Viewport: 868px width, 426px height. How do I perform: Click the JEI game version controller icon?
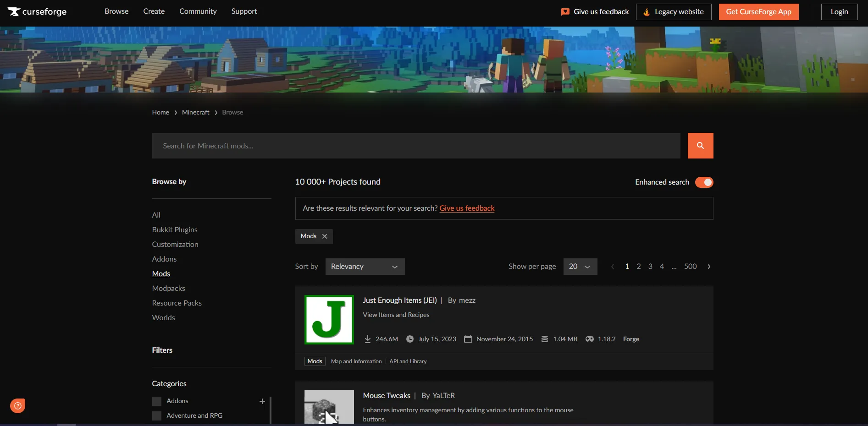tap(590, 339)
